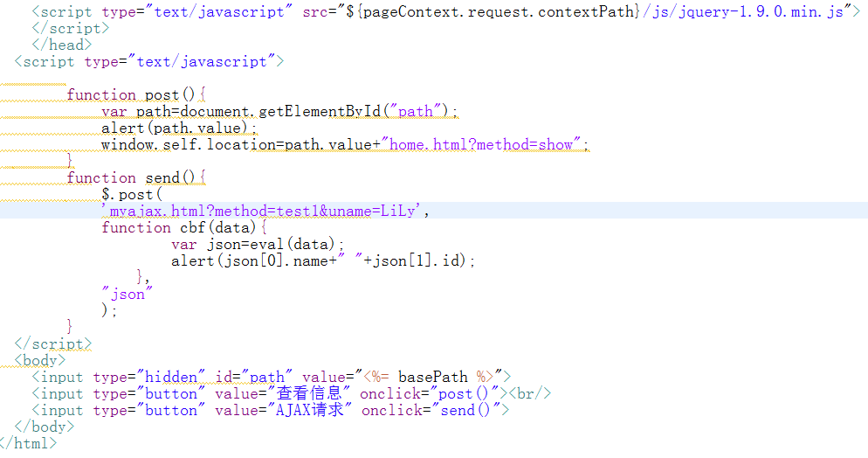The height and width of the screenshot is (458, 868).
Task: Click the 'function send(){' line
Action: [x=136, y=177]
